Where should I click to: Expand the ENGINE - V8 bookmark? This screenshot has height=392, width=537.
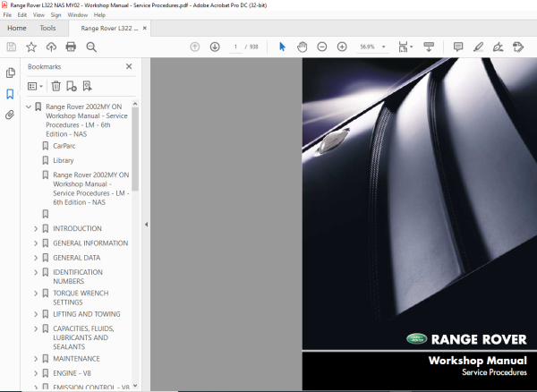point(36,373)
